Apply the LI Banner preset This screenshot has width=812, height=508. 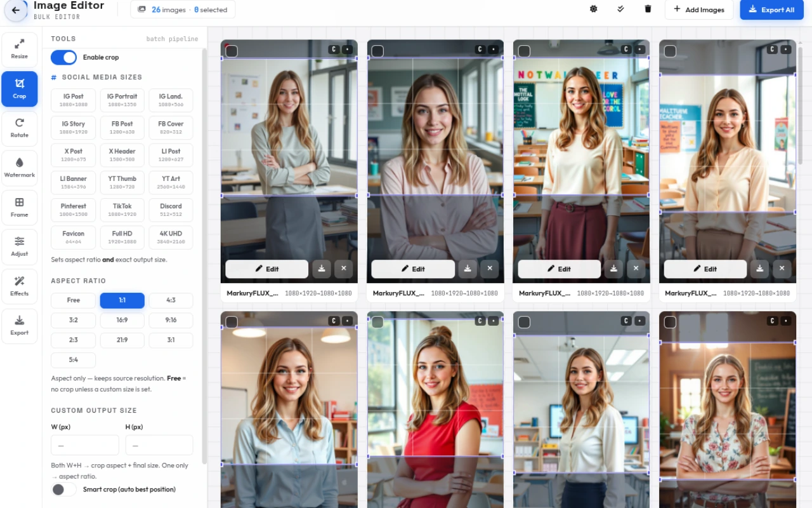74,182
